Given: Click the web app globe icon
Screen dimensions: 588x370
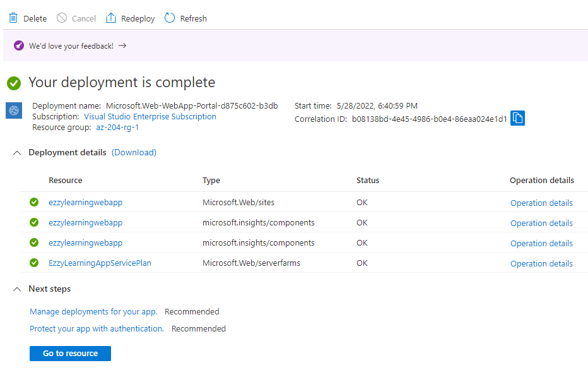Looking at the screenshot, I should (14, 110).
